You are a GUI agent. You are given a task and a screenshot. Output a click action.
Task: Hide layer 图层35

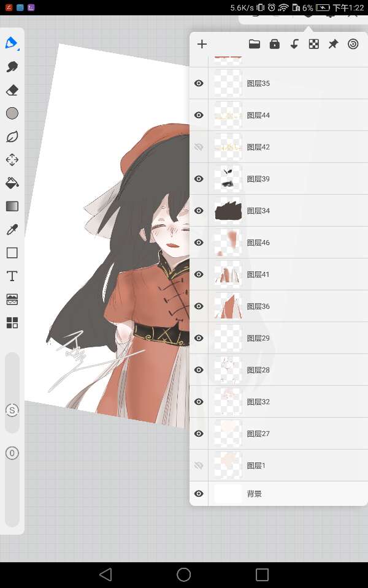199,83
